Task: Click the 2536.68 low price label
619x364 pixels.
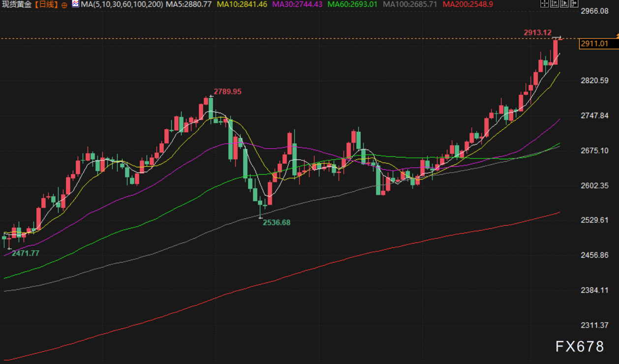Action: click(277, 222)
